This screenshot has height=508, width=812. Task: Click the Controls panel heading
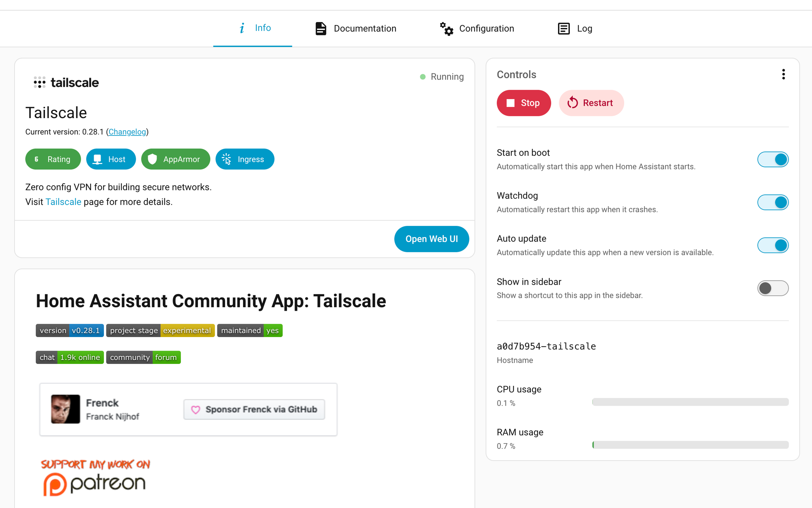click(516, 75)
